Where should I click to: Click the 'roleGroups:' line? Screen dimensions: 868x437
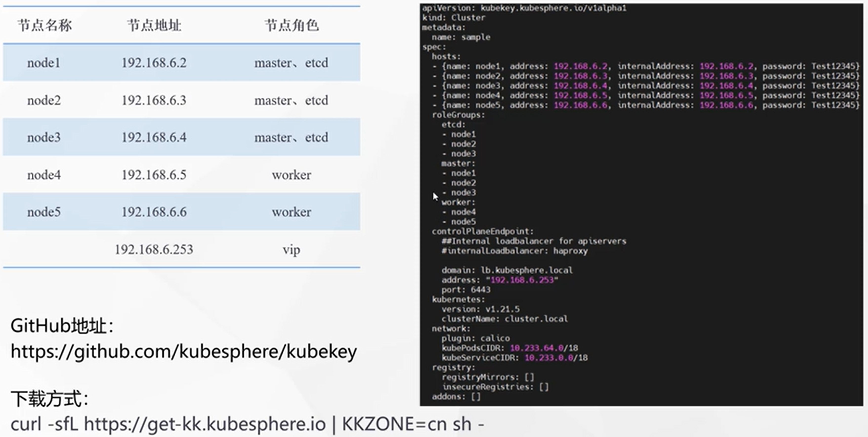point(458,115)
